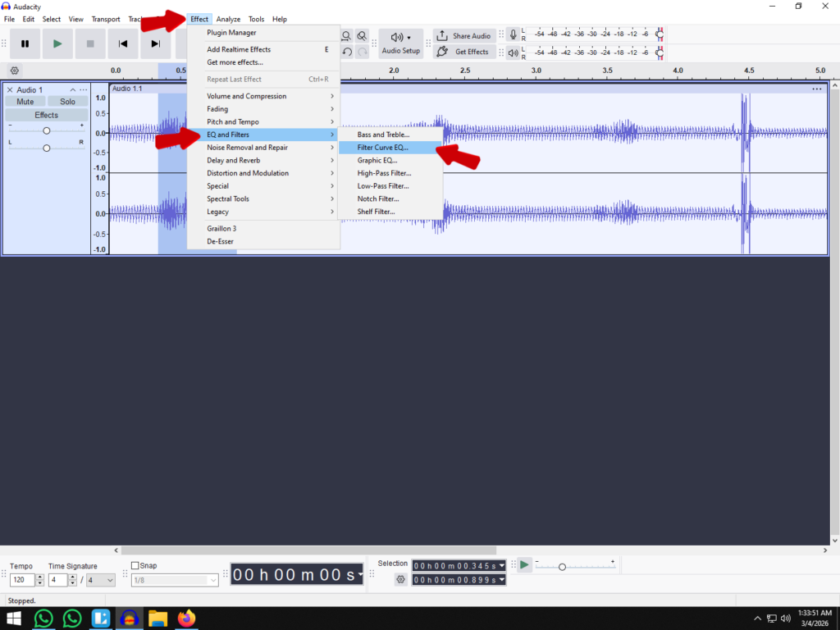Image resolution: width=840 pixels, height=630 pixels.
Task: Click the Skip to Start button
Action: click(123, 43)
